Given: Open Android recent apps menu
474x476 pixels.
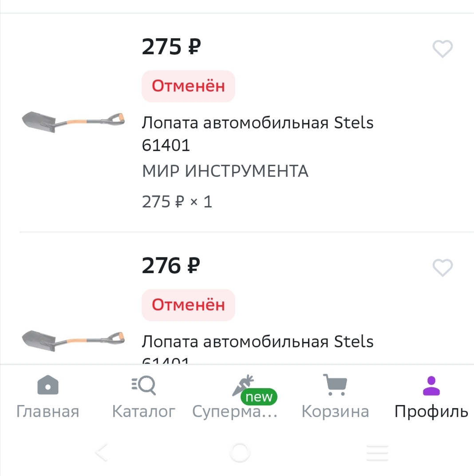Looking at the screenshot, I should [x=377, y=453].
